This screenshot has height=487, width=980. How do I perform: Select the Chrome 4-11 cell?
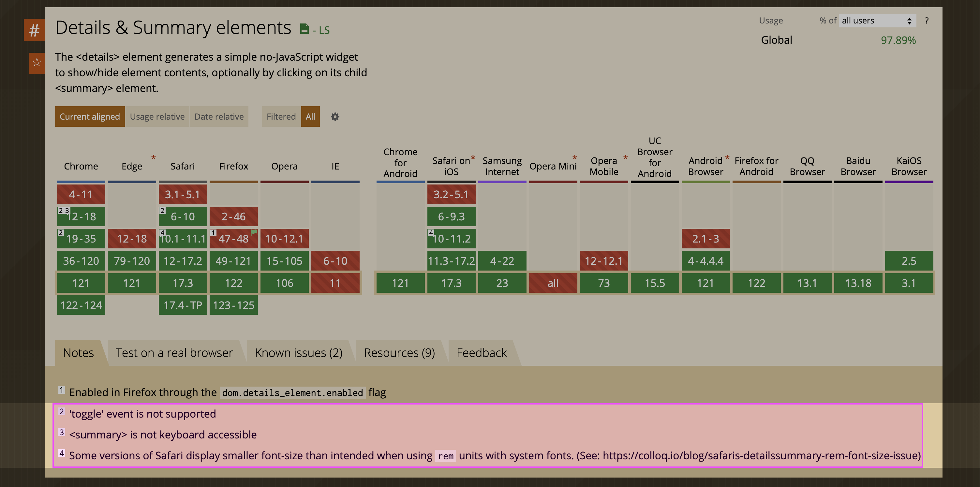point(81,194)
